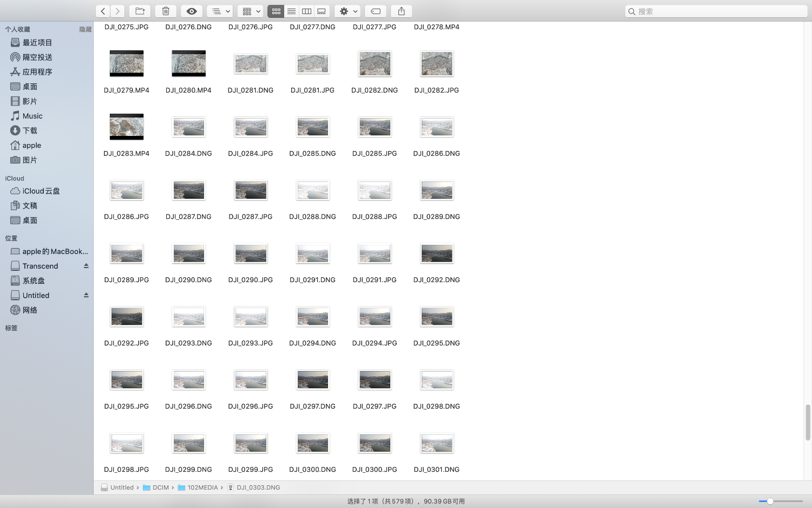The image size is (812, 508).
Task: Click the DJI_0296.DNG file name
Action: pos(188,406)
